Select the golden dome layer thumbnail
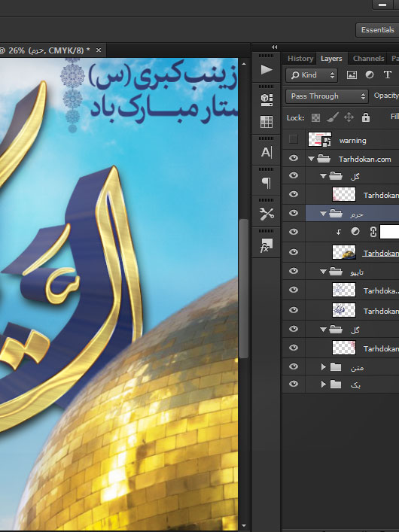Viewport: 399px width, 532px height. pos(344,252)
